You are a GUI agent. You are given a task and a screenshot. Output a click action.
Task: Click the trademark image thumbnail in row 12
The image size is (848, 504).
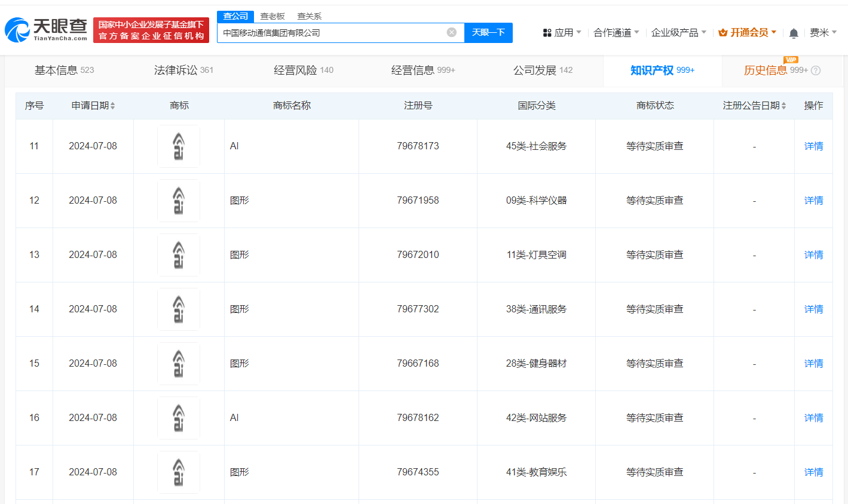(179, 200)
